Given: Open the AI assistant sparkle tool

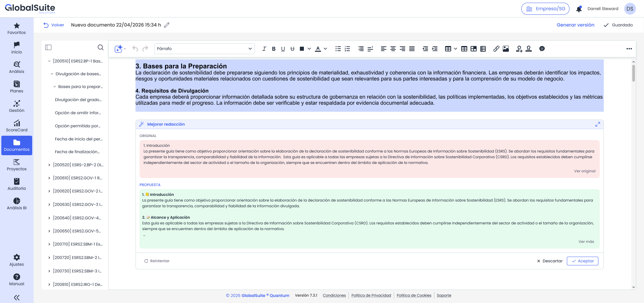Looking at the screenshot, I should (118, 49).
